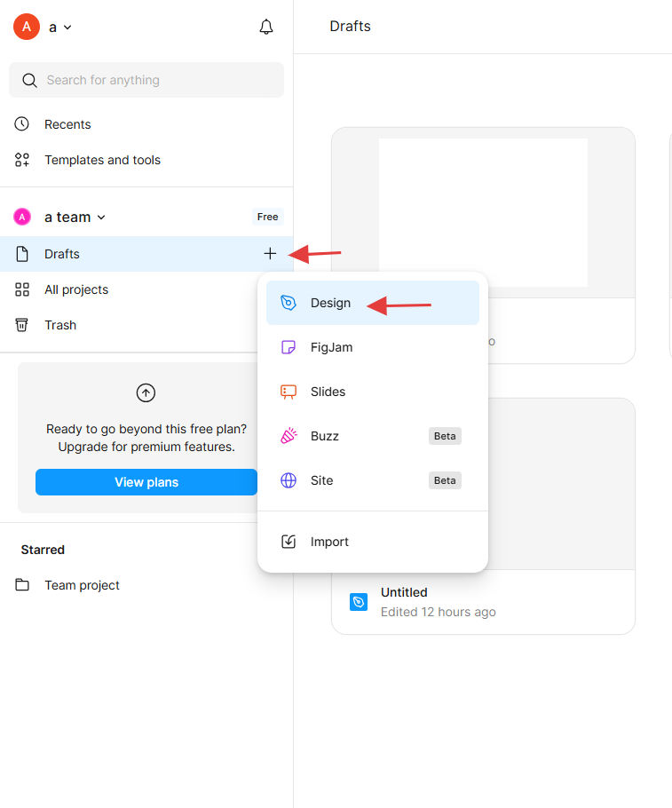Focus the 'Search for anything' field
The width and height of the screenshot is (672, 808).
[146, 80]
